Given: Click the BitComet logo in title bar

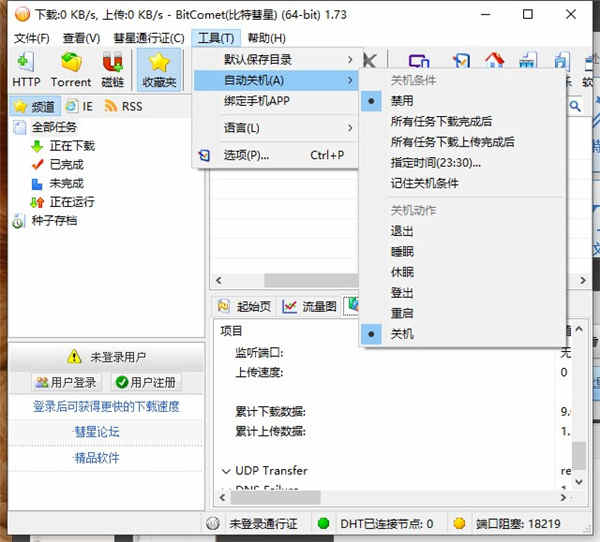Looking at the screenshot, I should coord(22,15).
